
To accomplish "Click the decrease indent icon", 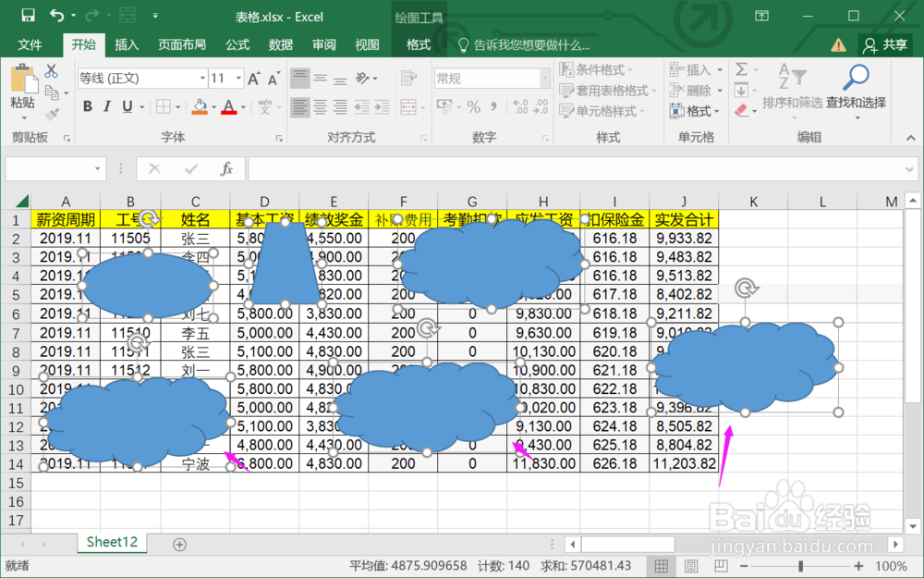I will click(x=362, y=106).
